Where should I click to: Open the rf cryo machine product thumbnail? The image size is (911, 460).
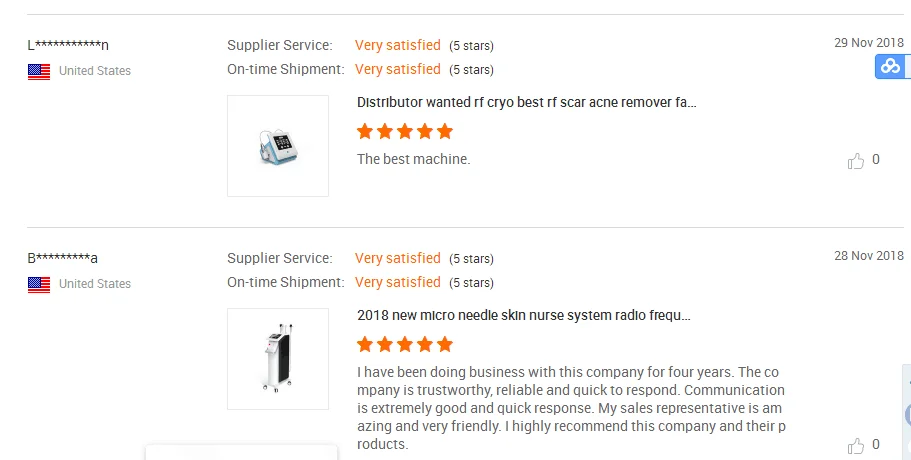[x=278, y=146]
